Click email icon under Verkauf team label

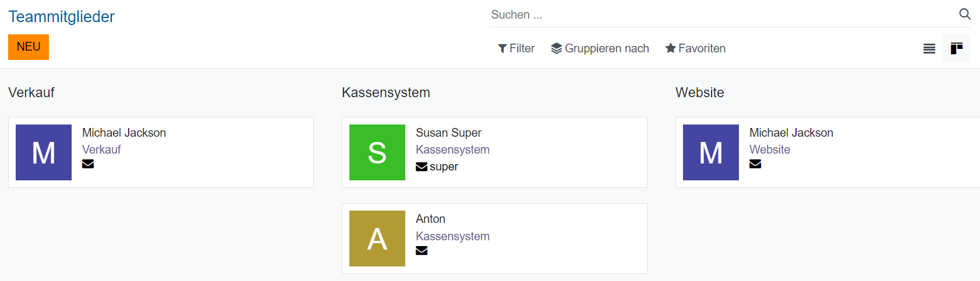click(88, 164)
